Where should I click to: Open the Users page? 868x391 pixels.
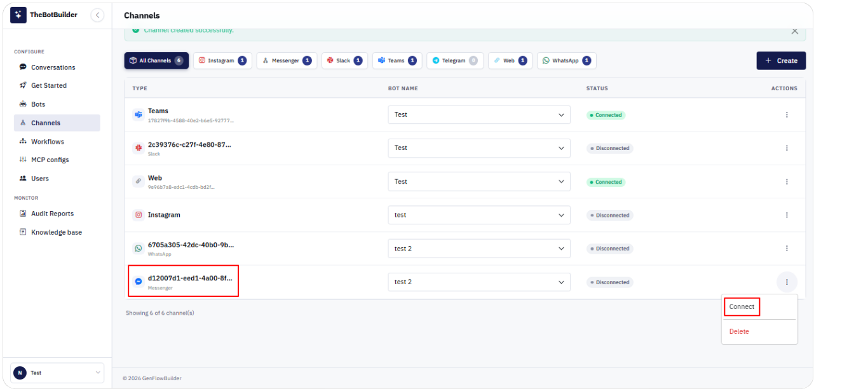tap(40, 179)
